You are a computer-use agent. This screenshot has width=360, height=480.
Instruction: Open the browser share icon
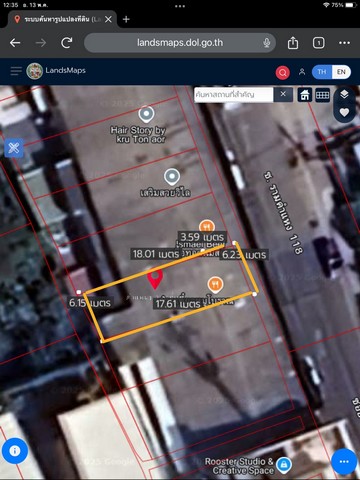[x=293, y=43]
